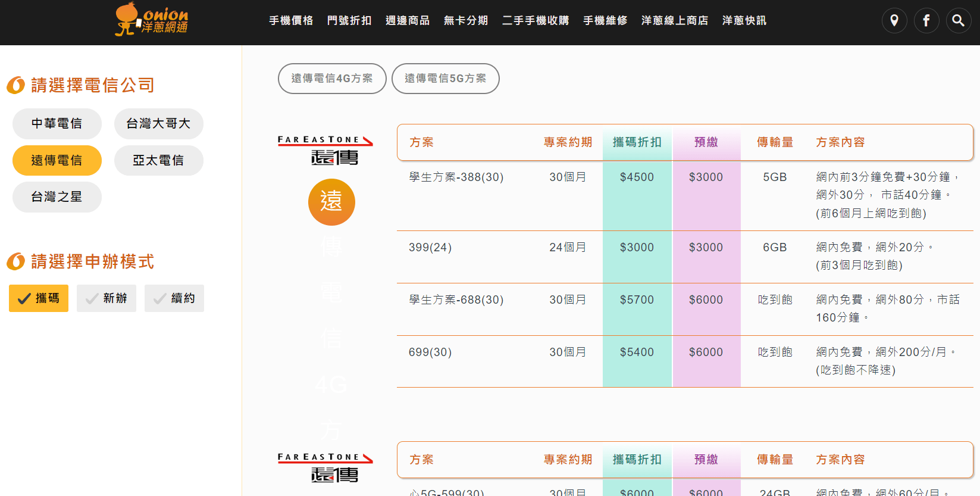The width and height of the screenshot is (980, 496).
Task: Click the FarEasTone logo above the 4G table
Action: click(x=325, y=150)
